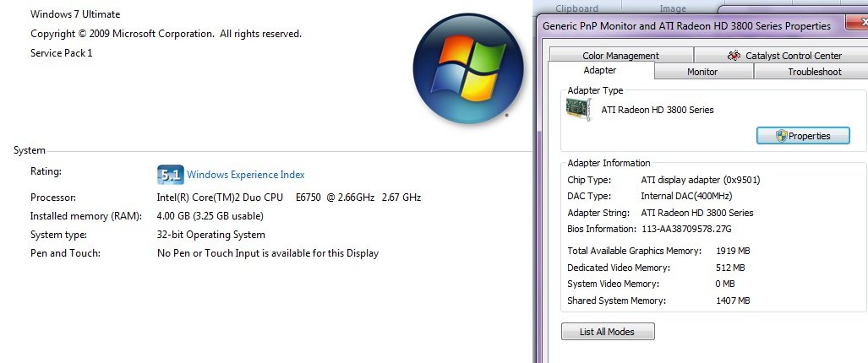Image resolution: width=868 pixels, height=363 pixels.
Task: Click the Windows logo orb image
Action: click(468, 68)
